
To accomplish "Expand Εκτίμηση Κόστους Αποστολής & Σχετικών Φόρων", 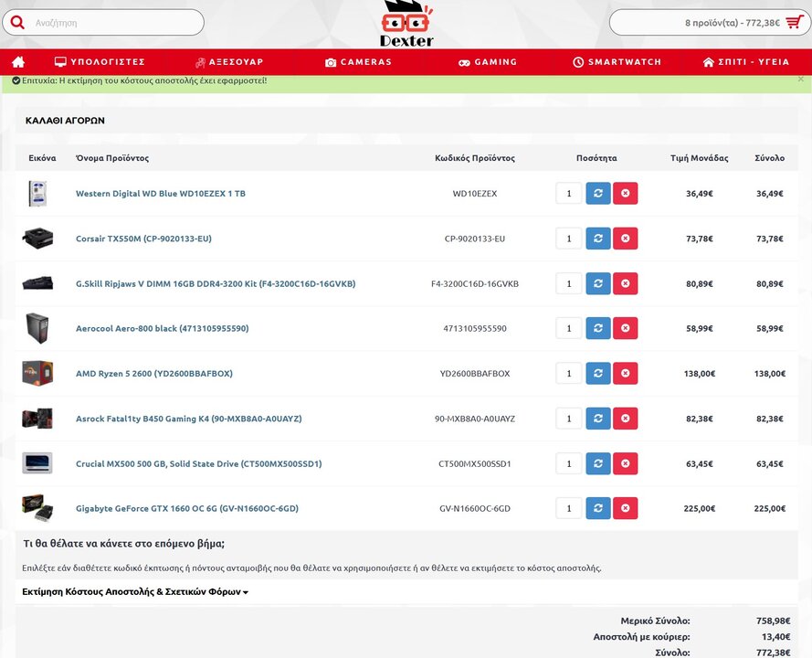I will (x=135, y=591).
